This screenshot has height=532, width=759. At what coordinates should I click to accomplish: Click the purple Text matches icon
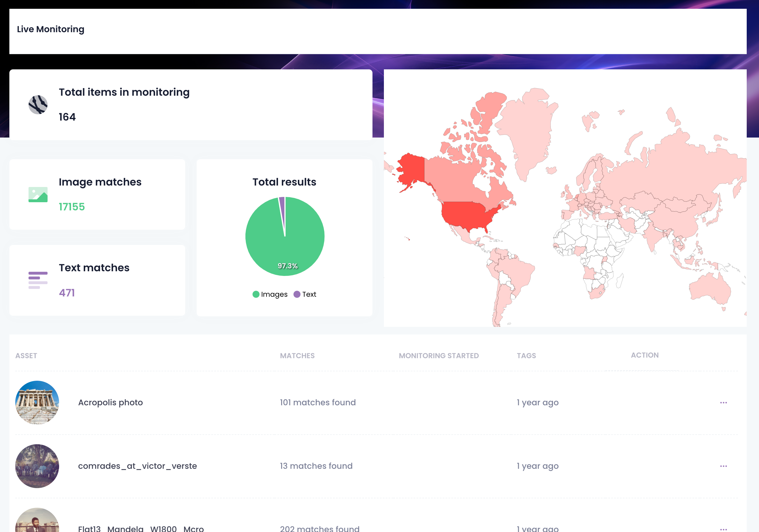click(x=38, y=280)
